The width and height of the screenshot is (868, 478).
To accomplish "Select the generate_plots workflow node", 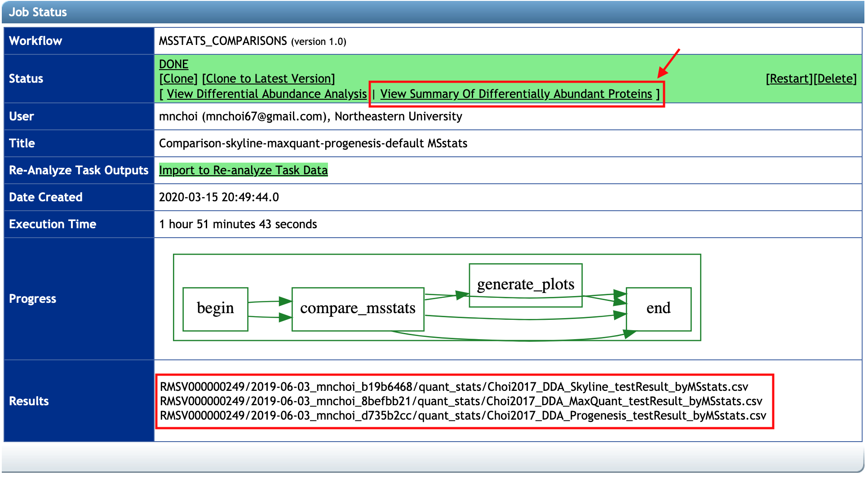I will 525,285.
